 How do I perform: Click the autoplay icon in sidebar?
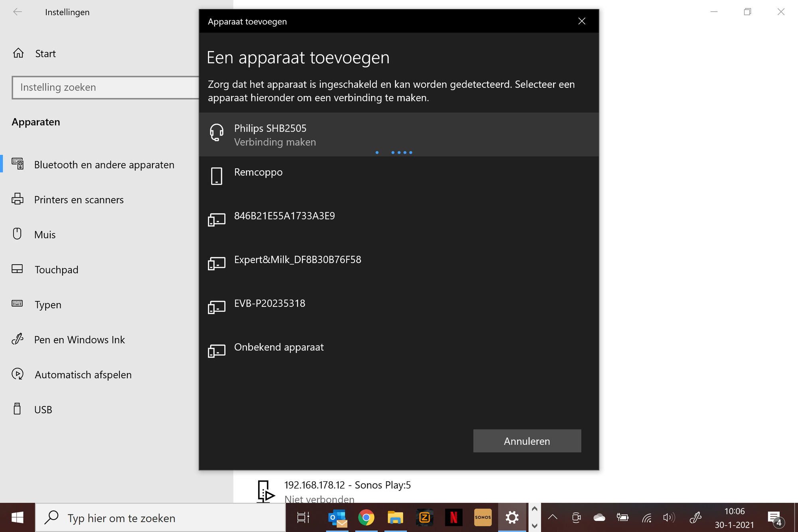pos(18,374)
